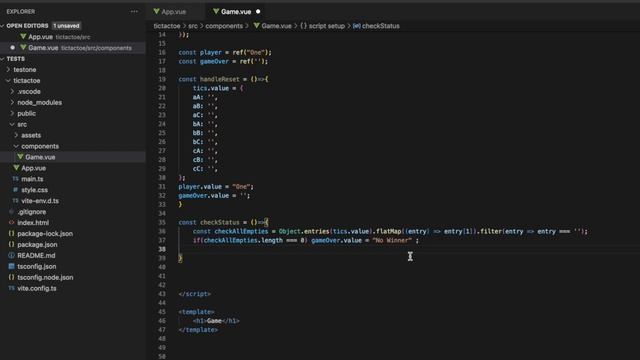The width and height of the screenshot is (640, 360).
Task: Open README.md file
Action: point(36,256)
